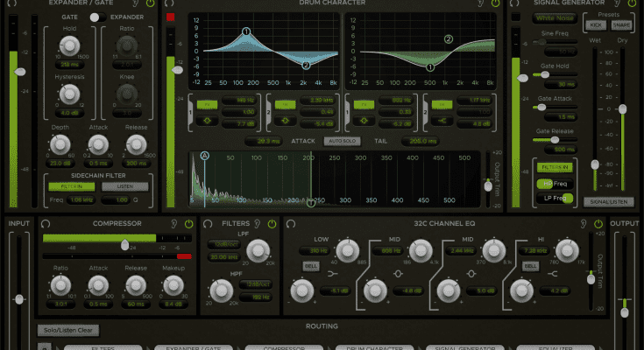Toggle the 32C Channel EQ power icon

[598, 224]
